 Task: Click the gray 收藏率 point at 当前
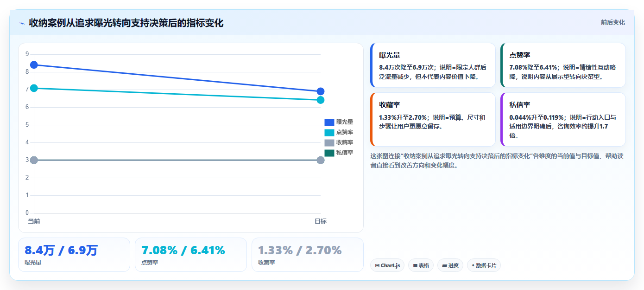[x=34, y=160]
